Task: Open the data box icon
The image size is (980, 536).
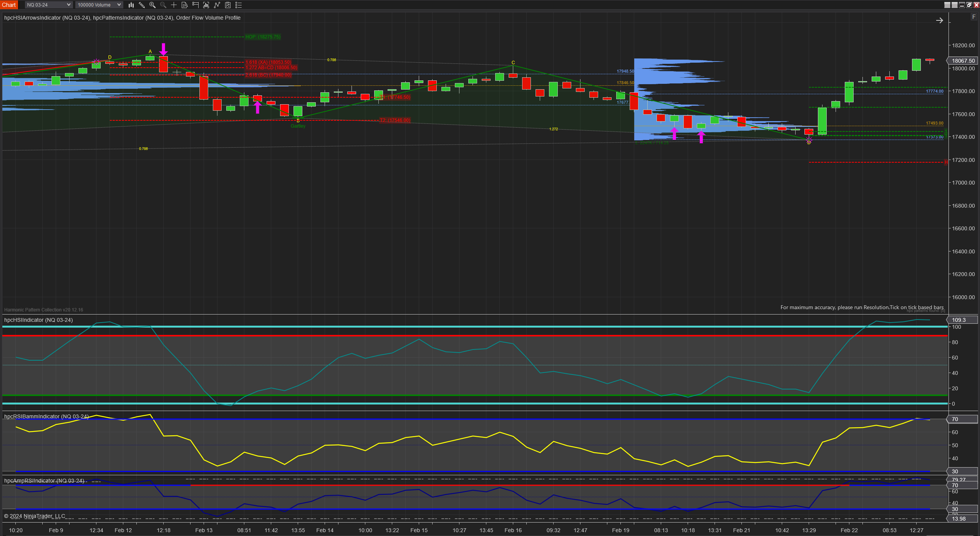Action: (x=184, y=5)
